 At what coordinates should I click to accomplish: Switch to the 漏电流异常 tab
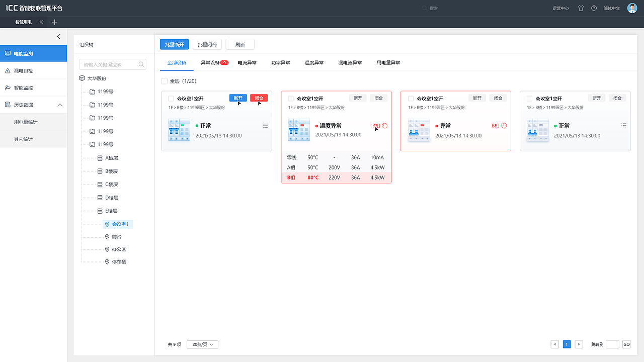click(350, 63)
